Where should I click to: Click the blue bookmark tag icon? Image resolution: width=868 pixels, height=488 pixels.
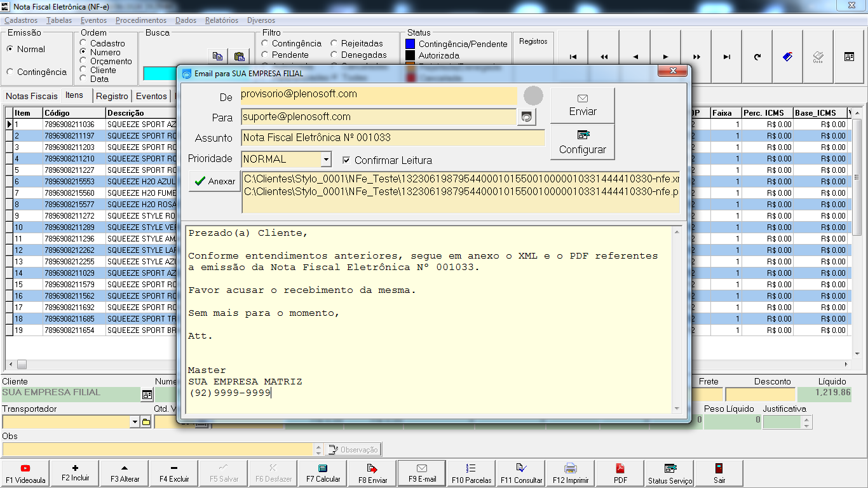coord(788,57)
